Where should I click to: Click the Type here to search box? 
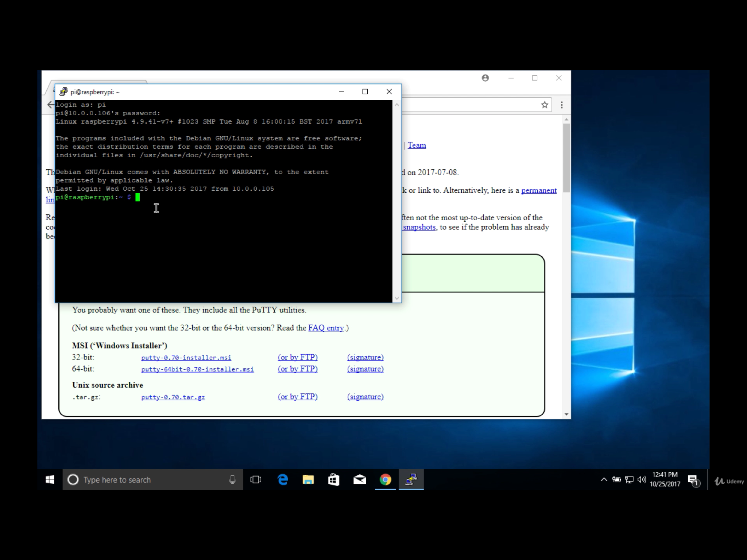pyautogui.click(x=153, y=479)
